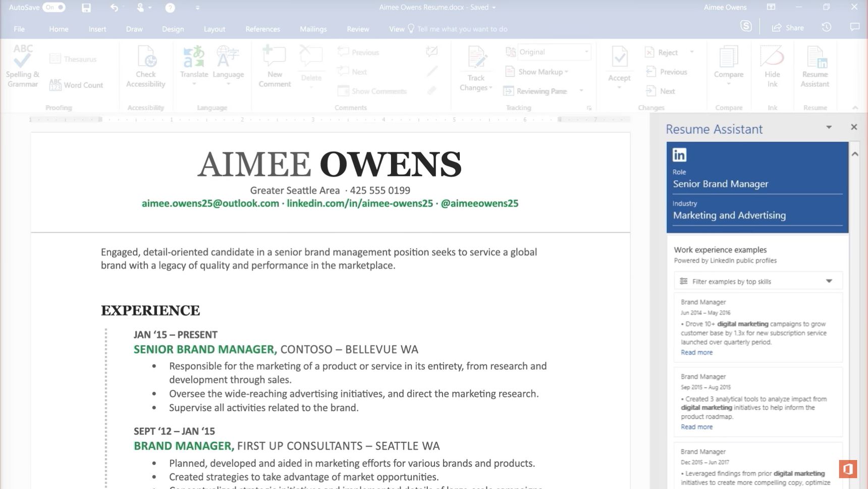Click the Save icon in title bar
Viewport: 868px width, 489px height.
coord(86,8)
